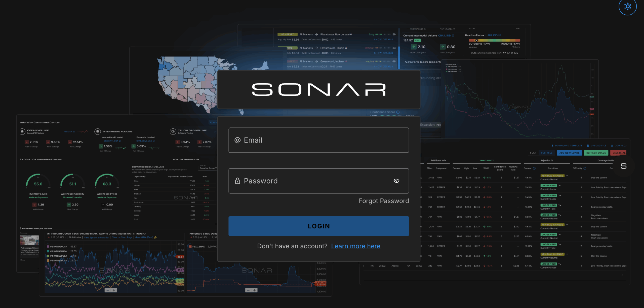Click the @ icon in Email field
The width and height of the screenshot is (644, 308).
[x=237, y=140]
